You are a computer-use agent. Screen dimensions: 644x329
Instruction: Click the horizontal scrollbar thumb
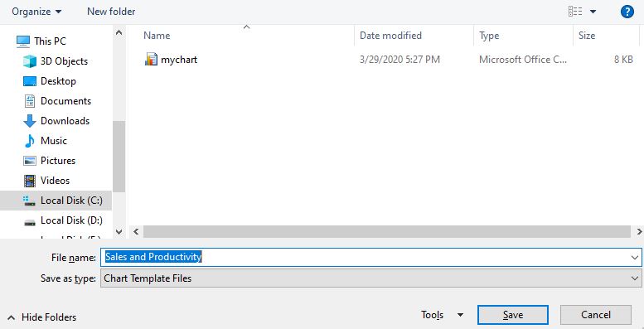387,232
